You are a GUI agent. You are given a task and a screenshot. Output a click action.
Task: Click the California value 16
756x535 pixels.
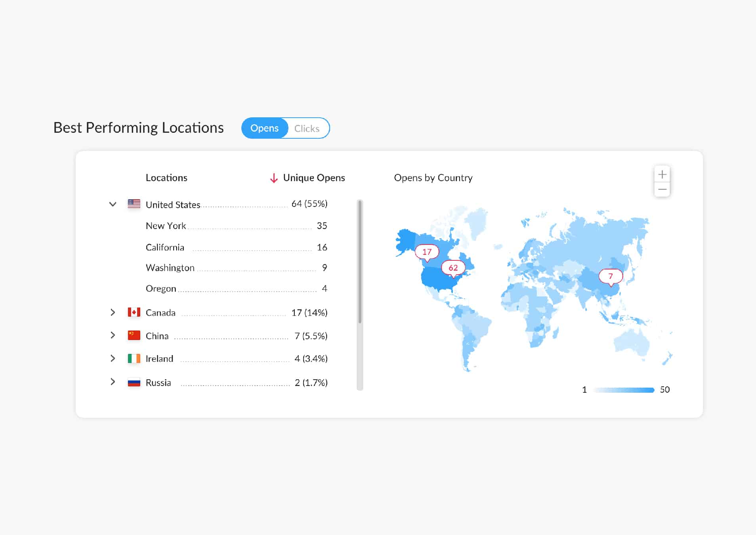322,247
